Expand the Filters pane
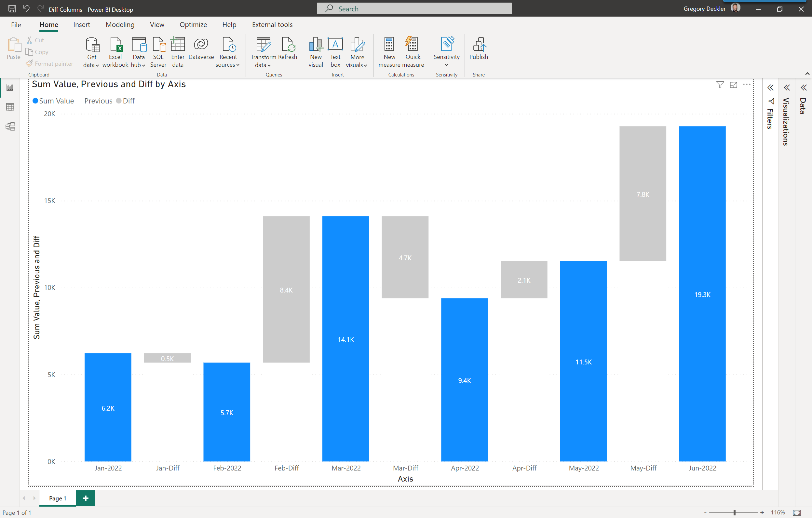Screen dimensions: 812x518 click(x=771, y=88)
